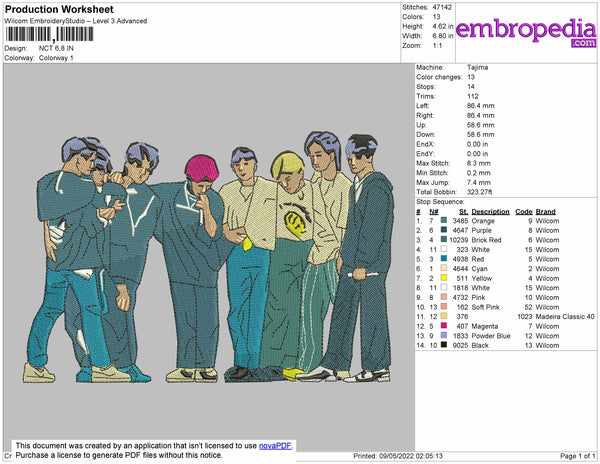This screenshot has height=464, width=600.
Task: Click the Production Worksheet title
Action: [x=59, y=10]
